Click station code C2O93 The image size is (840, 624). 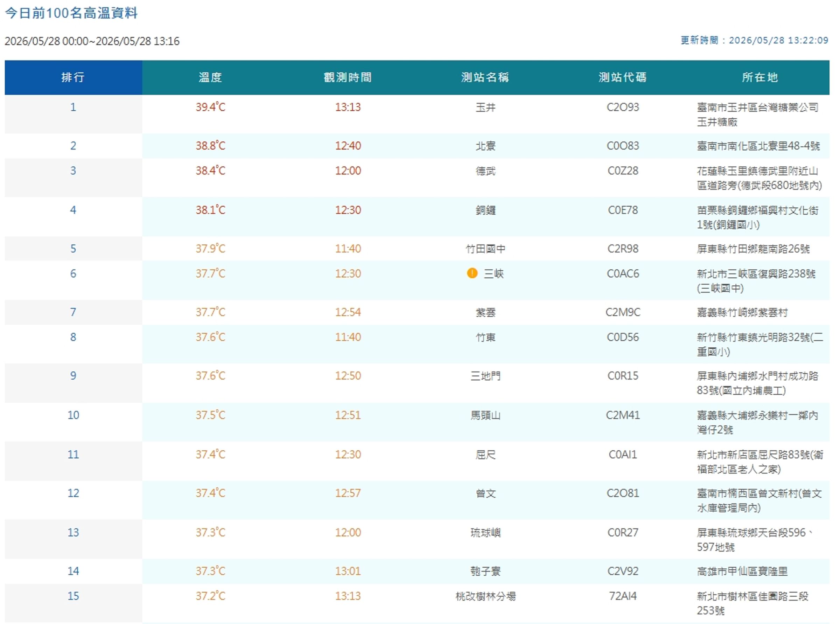(623, 107)
